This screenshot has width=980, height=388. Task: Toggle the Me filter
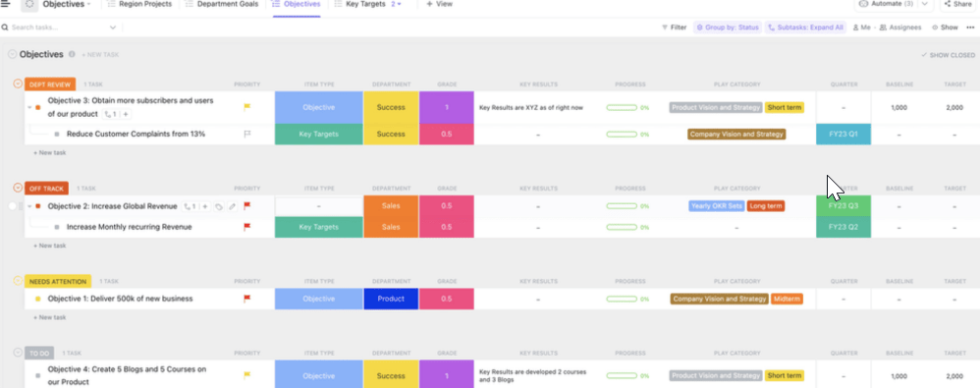(x=861, y=28)
